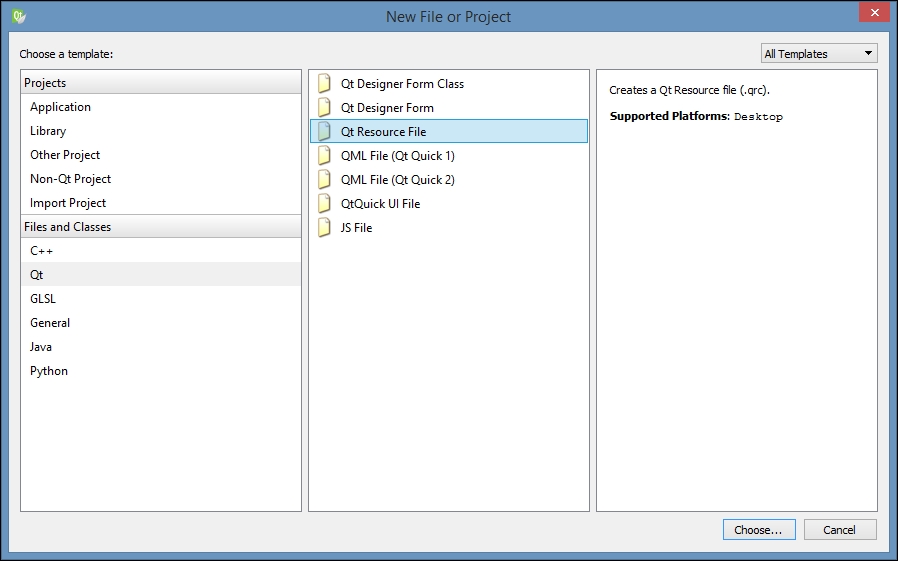Viewport: 898px width, 561px height.
Task: Select the Library project category
Action: (161, 131)
